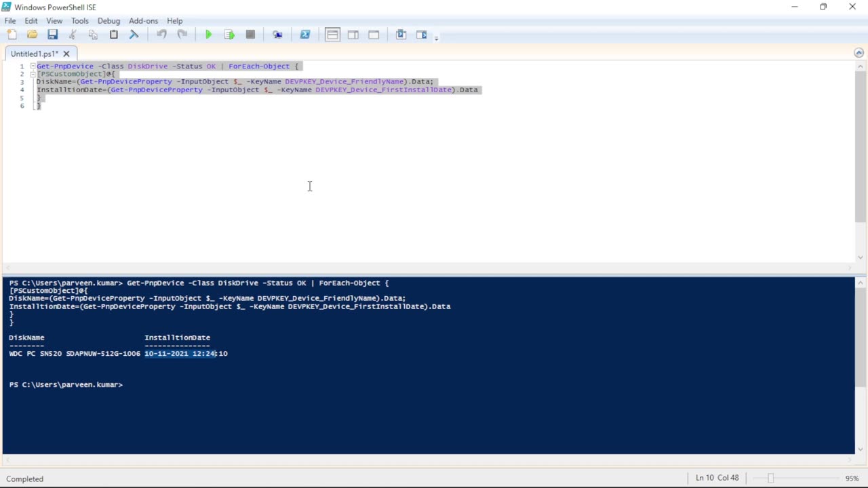Close the Untitled1.ps1 tab

pyautogui.click(x=66, y=54)
